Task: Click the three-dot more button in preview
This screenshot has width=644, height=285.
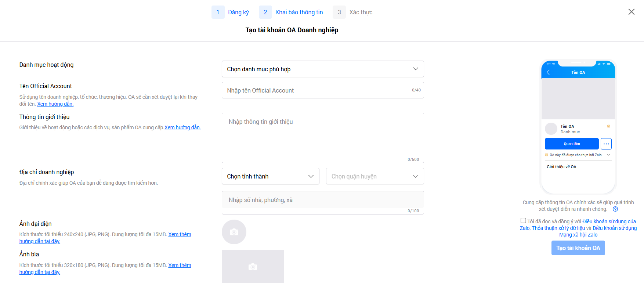Action: [x=606, y=144]
